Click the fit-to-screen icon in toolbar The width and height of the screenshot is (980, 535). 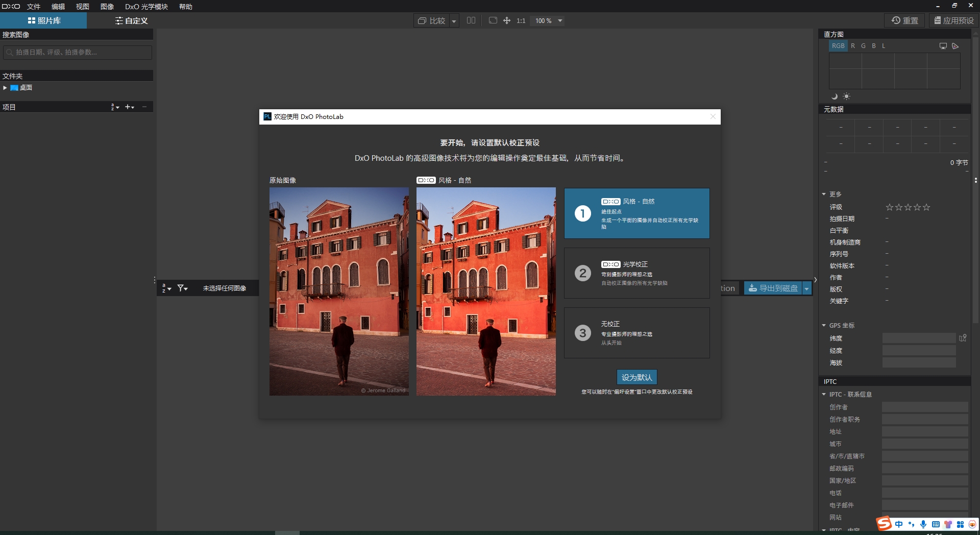493,20
